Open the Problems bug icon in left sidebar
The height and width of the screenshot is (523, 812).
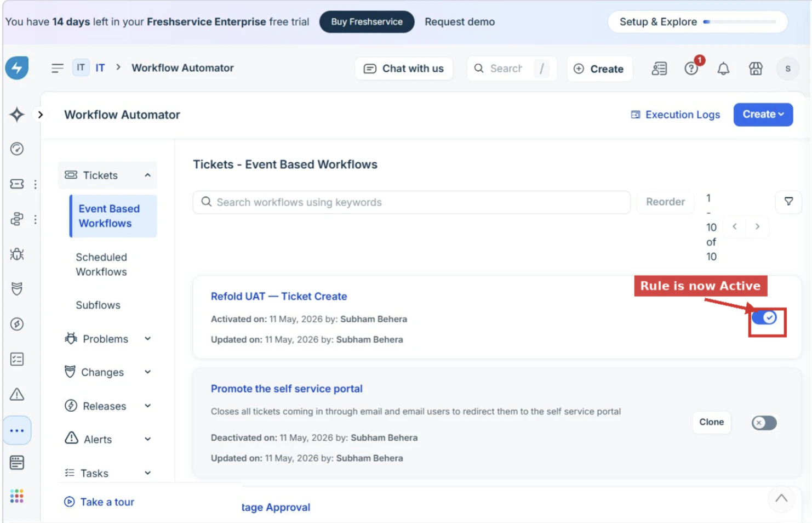(17, 254)
